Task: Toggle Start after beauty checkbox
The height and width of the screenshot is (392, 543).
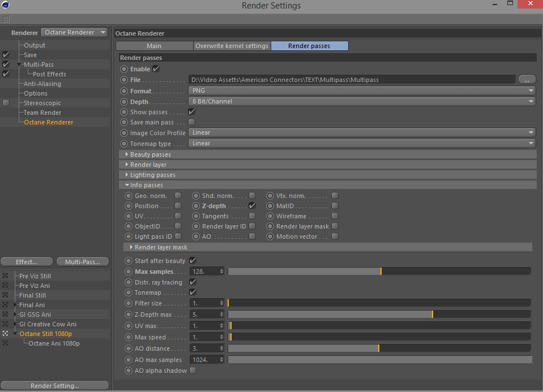Action: (x=193, y=261)
